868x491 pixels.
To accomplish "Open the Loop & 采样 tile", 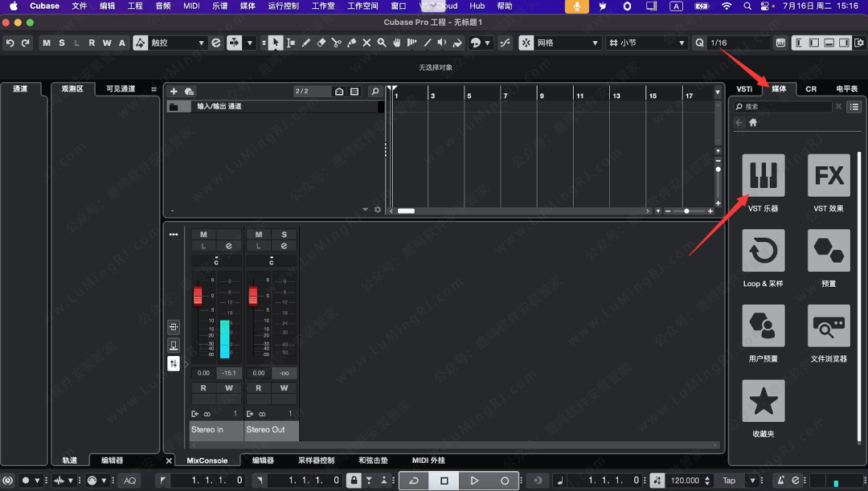I will 763,251.
